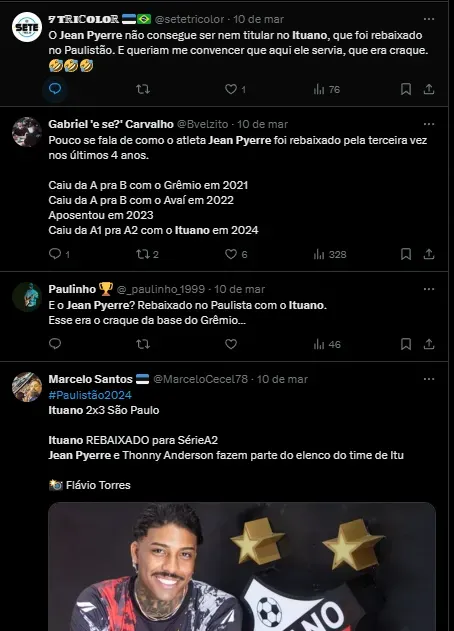The width and height of the screenshot is (454, 631).
Task: Retweet Gabriel Carvalho's post with 2 retweets
Action: (147, 254)
